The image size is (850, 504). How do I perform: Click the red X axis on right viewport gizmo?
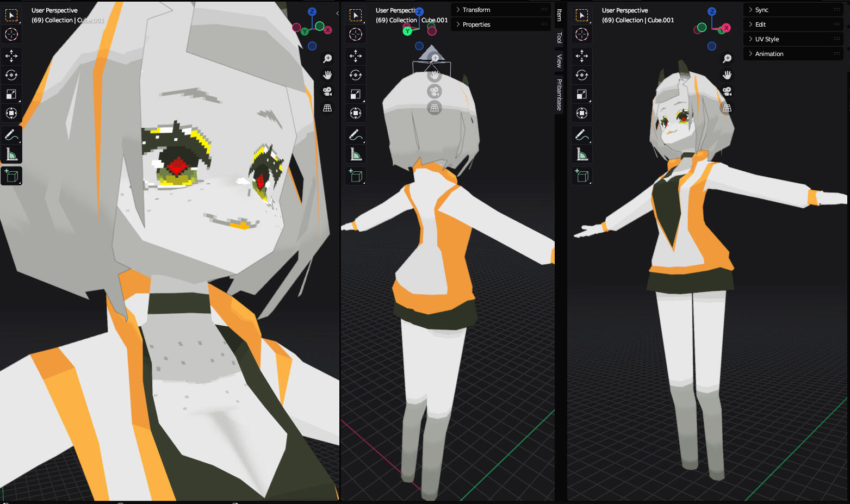(726, 28)
